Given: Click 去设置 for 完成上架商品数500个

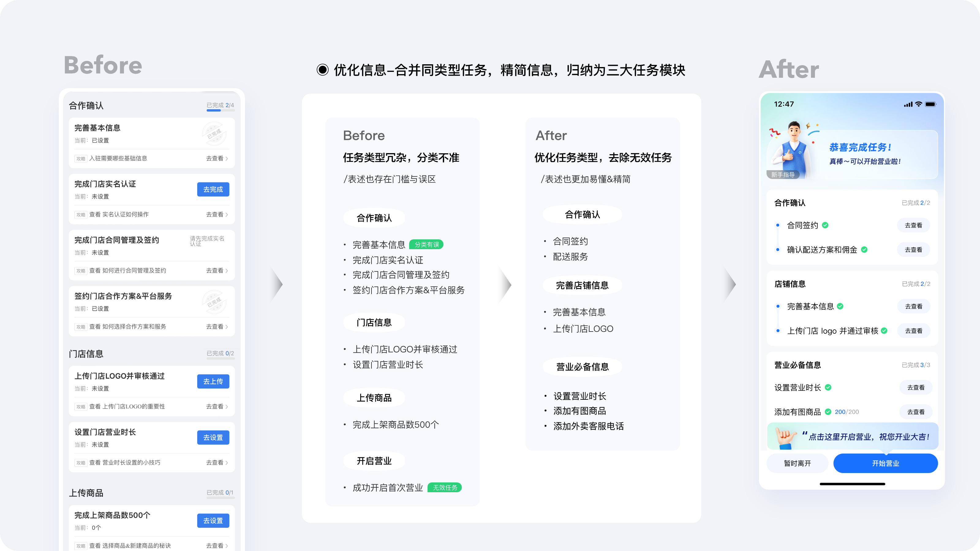Looking at the screenshot, I should click(x=213, y=521).
